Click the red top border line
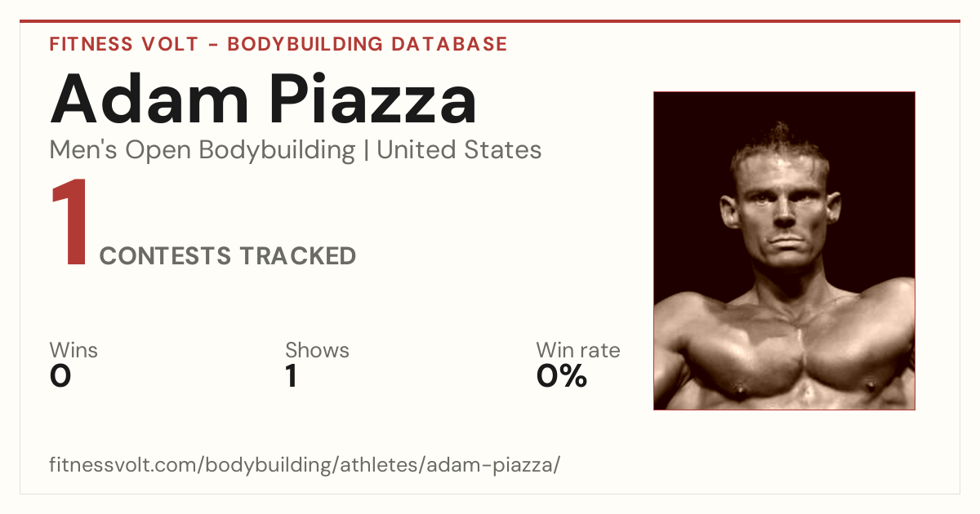 tap(490, 21)
